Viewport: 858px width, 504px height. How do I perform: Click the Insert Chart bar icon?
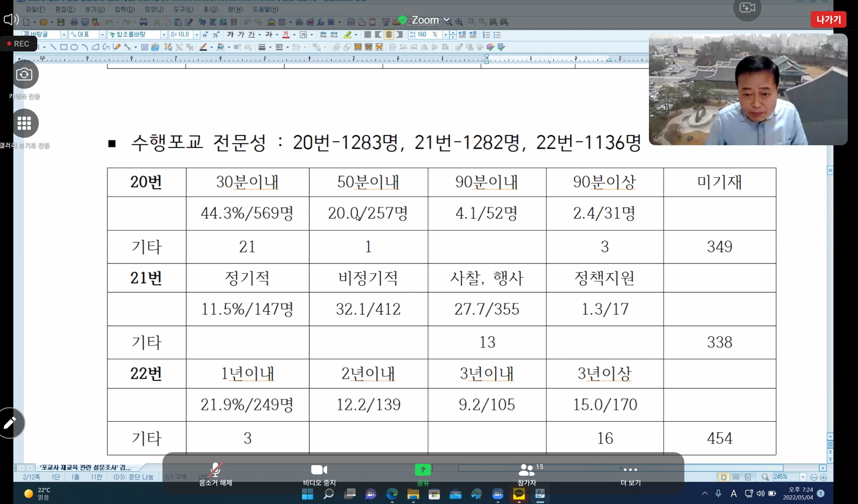pos(299,22)
